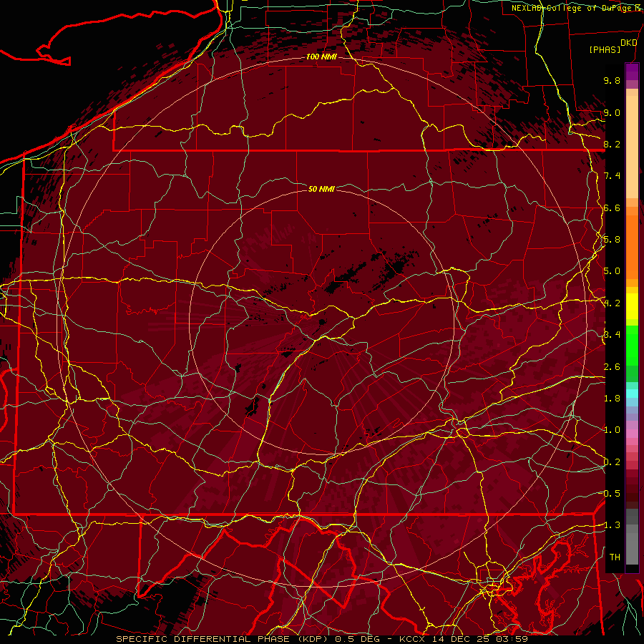This screenshot has height=644, width=644.
Task: Click the Specific Differential Phase caption text
Action: click(x=321, y=639)
